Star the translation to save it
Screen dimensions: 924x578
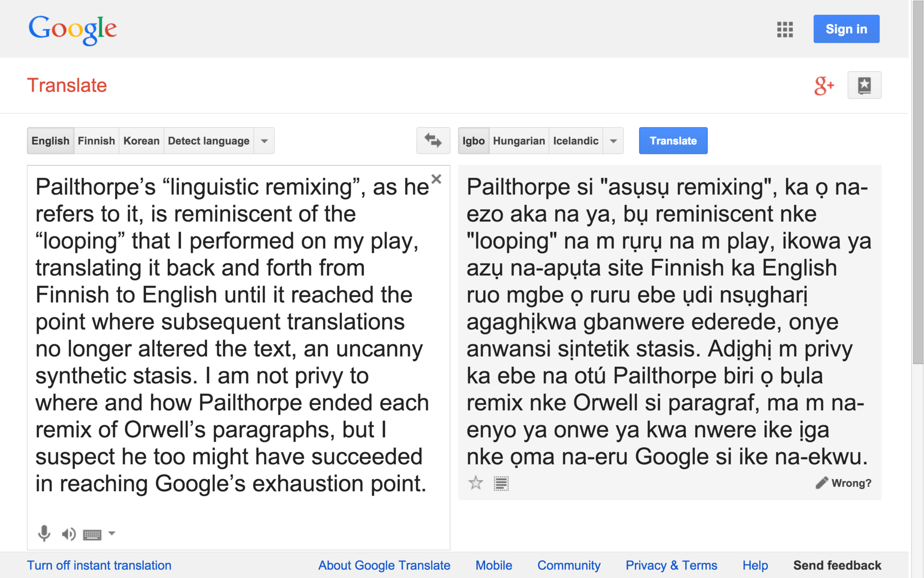tap(475, 483)
